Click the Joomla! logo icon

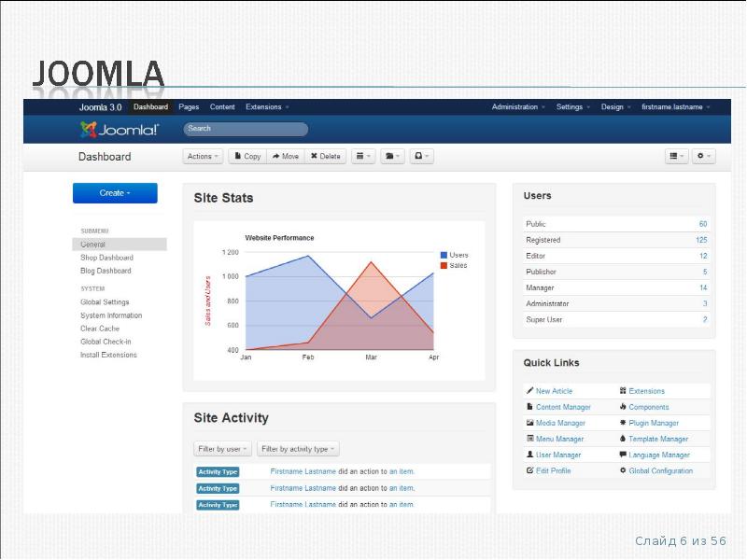click(89, 130)
